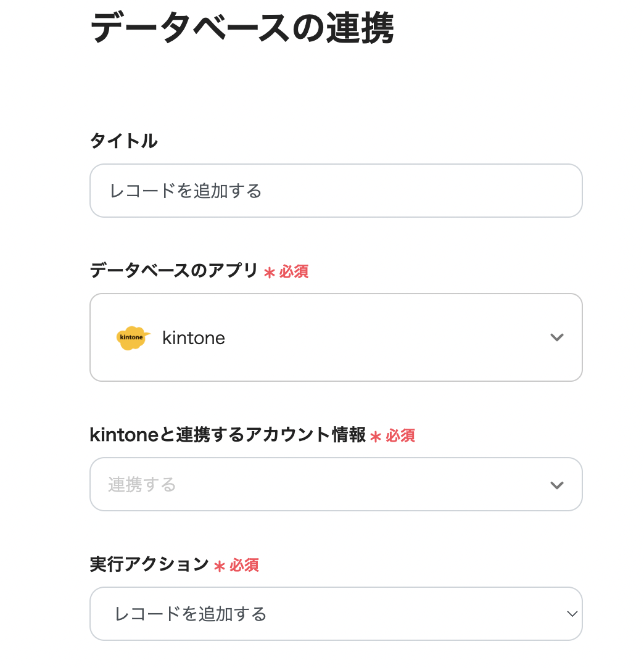
Task: Click the 連携する placeholder text
Action: (142, 485)
